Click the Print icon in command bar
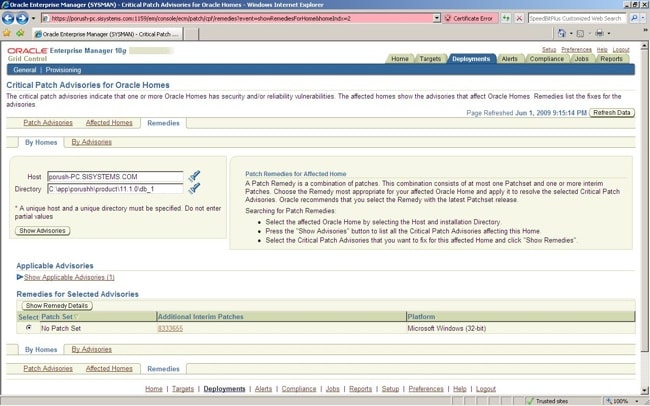 coord(599,33)
